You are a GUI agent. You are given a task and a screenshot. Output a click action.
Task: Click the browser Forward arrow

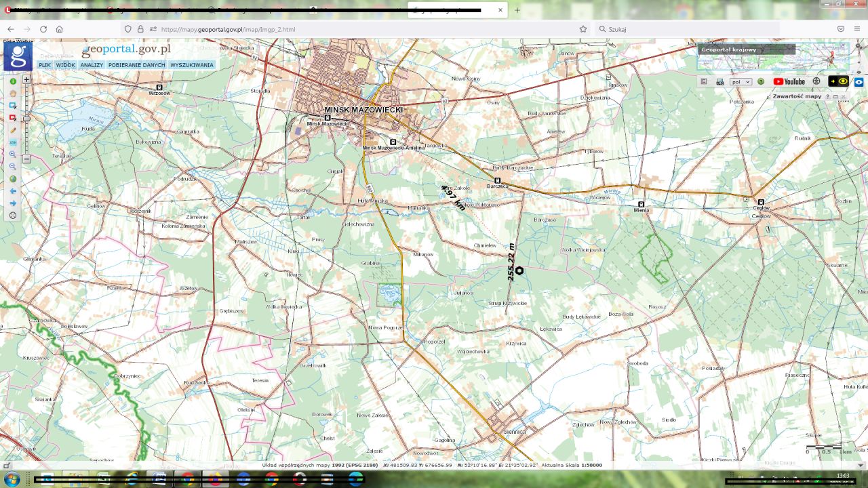(x=27, y=29)
